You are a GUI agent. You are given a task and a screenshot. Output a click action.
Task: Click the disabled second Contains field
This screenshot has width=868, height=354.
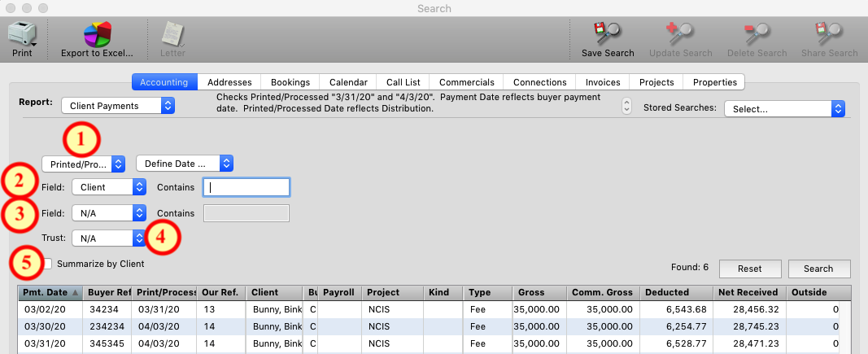point(246,213)
